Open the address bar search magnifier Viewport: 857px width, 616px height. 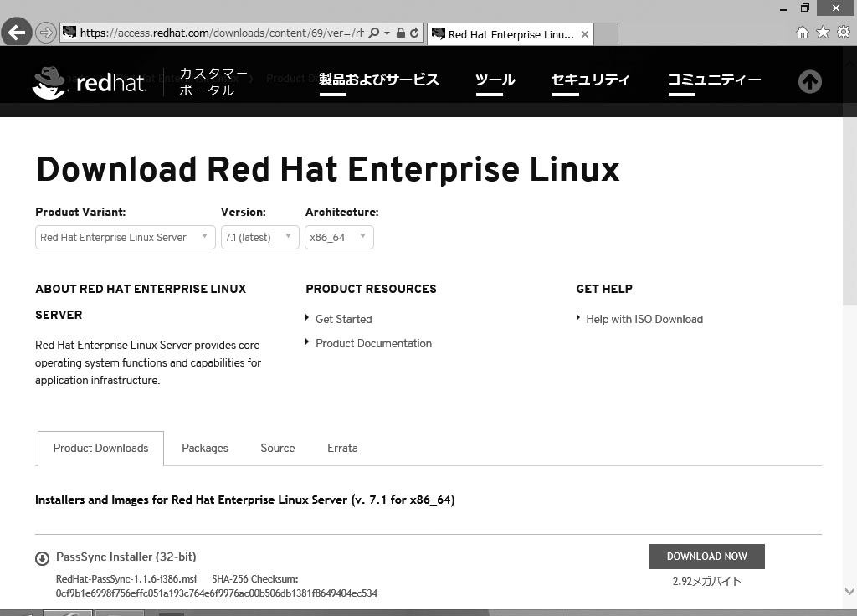[x=374, y=33]
